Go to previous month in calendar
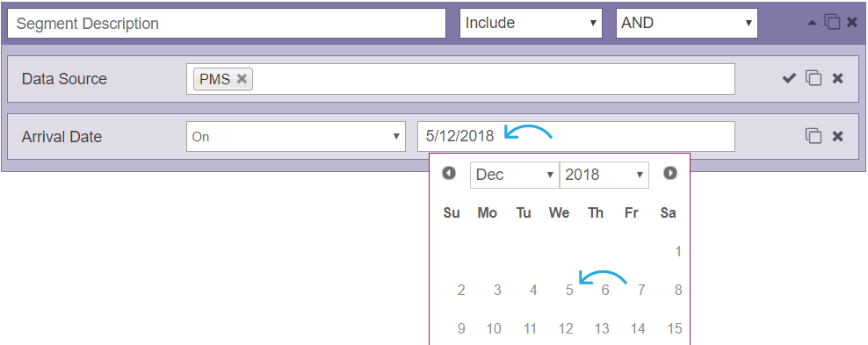 pos(449,174)
